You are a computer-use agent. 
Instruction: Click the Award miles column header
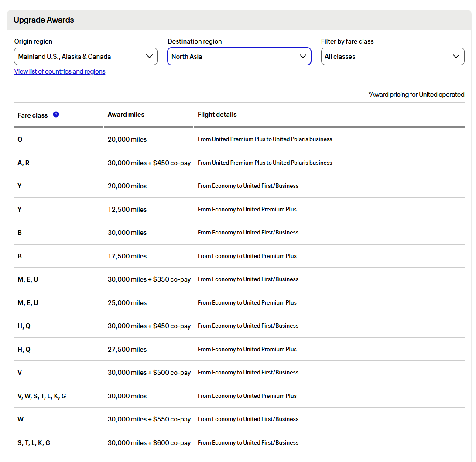pyautogui.click(x=126, y=115)
